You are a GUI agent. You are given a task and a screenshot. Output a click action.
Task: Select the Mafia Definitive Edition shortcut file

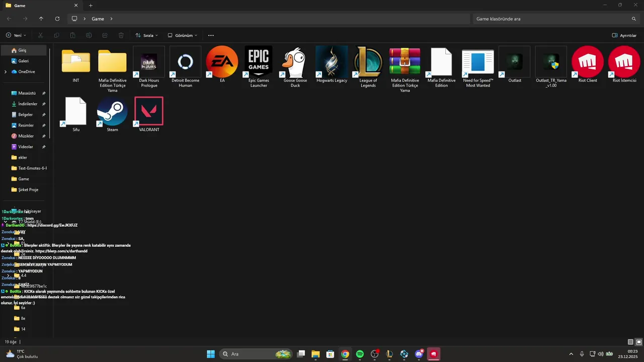pos(441,66)
